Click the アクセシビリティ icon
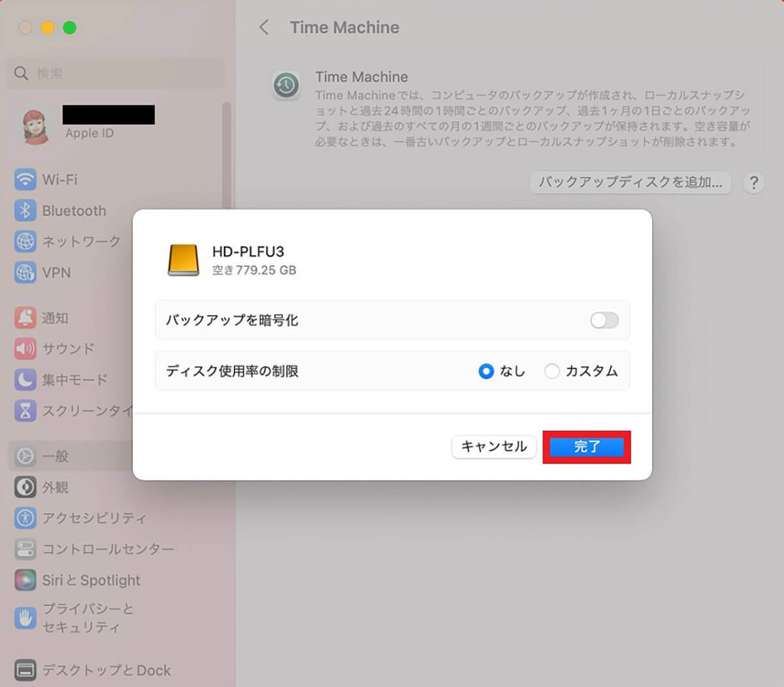The image size is (784, 687). tap(25, 518)
